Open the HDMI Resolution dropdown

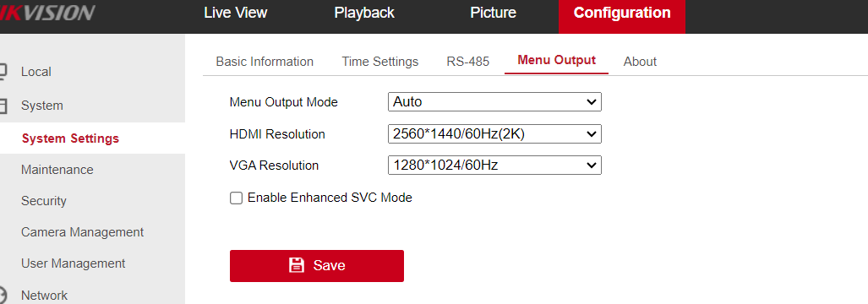tap(494, 133)
